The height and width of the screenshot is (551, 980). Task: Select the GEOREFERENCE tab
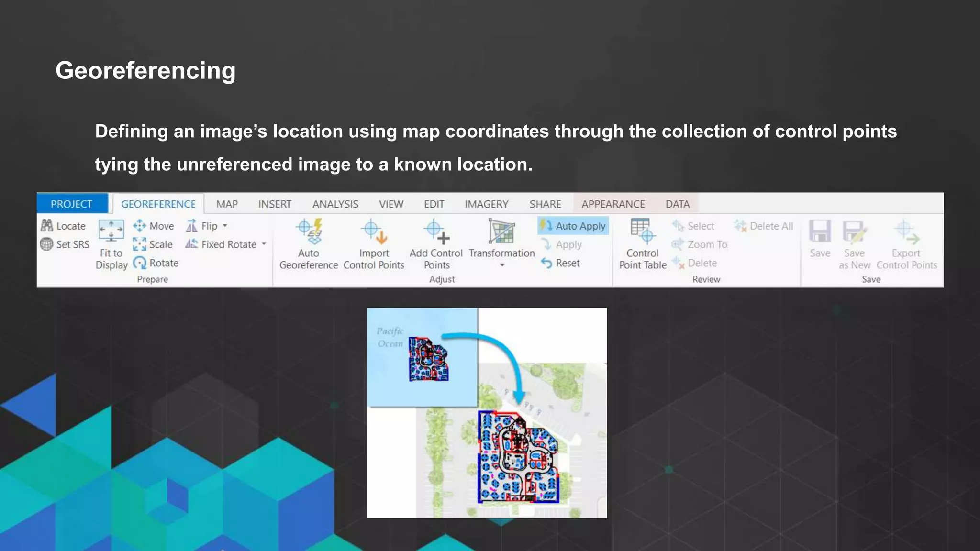(x=158, y=204)
